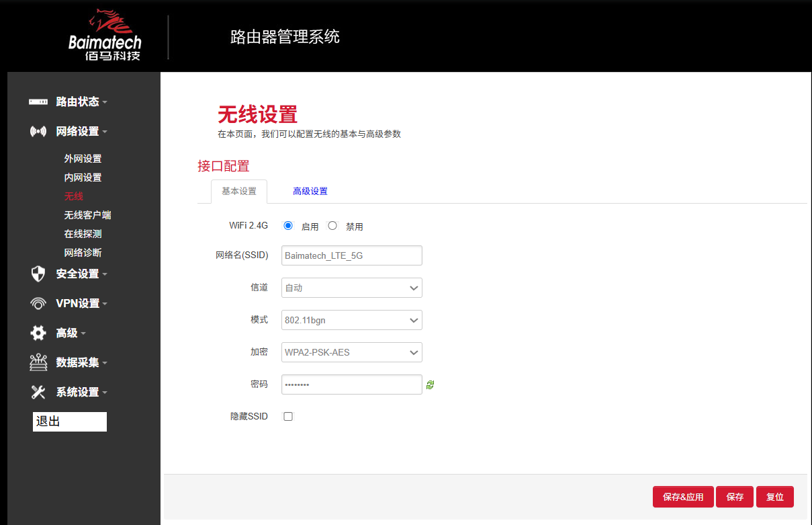812x525 pixels.
Task: Click the 退出 logout button
Action: 69,421
